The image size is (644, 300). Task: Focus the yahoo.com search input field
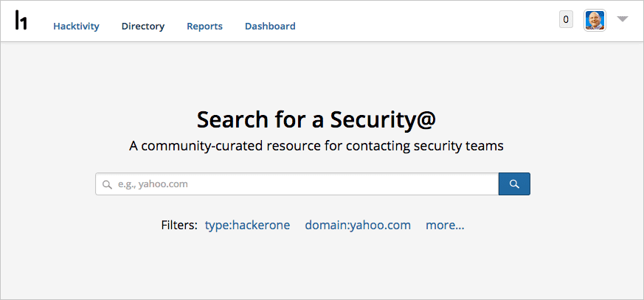tap(302, 184)
